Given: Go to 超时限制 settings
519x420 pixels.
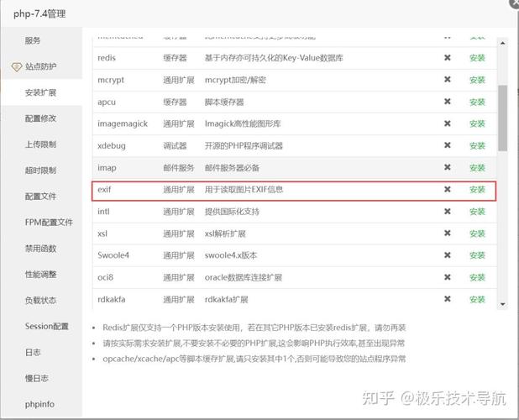Looking at the screenshot, I should pyautogui.click(x=40, y=171).
